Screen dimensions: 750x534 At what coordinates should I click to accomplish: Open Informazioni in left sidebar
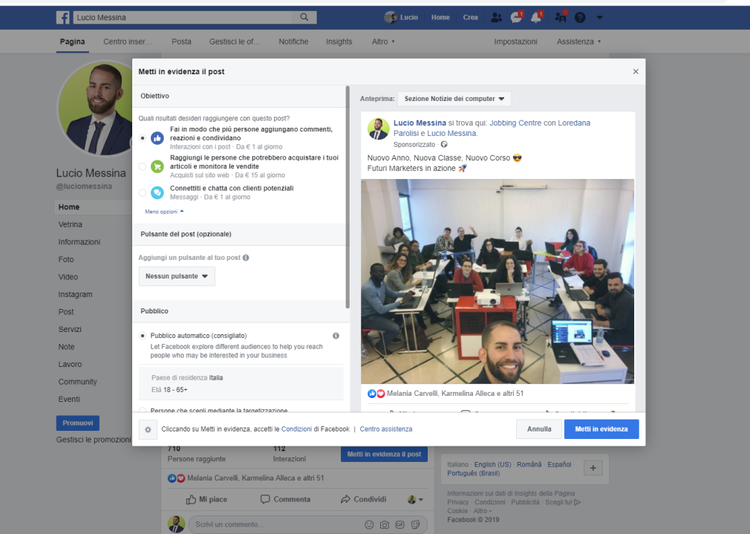coord(79,242)
